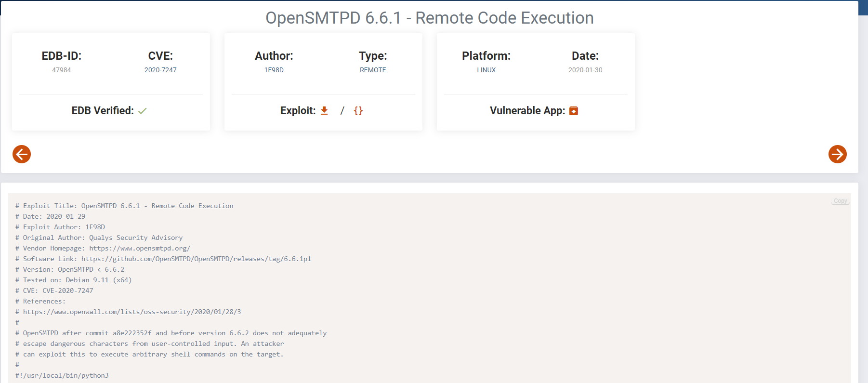This screenshot has height=383, width=868.
Task: Go to previous exploit with left arrow
Action: (x=22, y=154)
